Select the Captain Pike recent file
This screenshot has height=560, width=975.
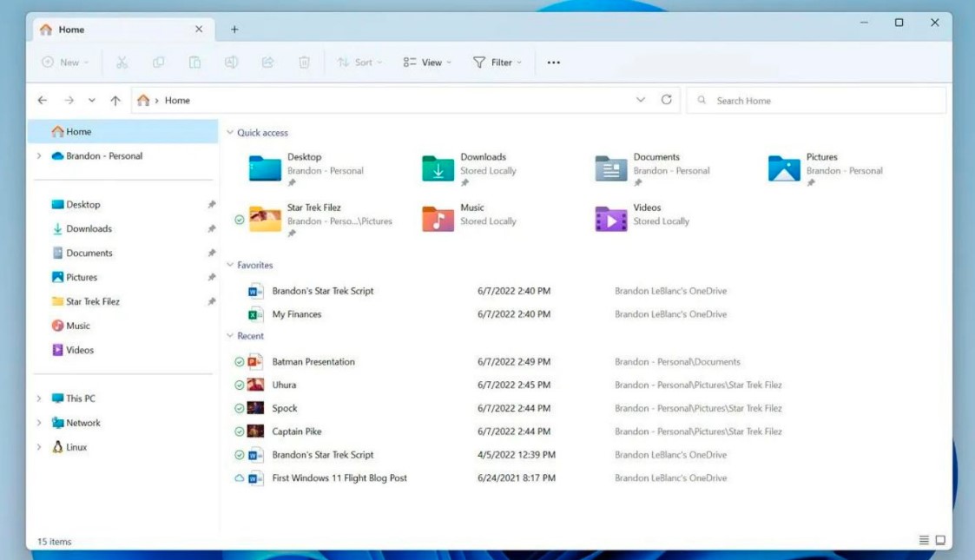[x=510, y=432]
